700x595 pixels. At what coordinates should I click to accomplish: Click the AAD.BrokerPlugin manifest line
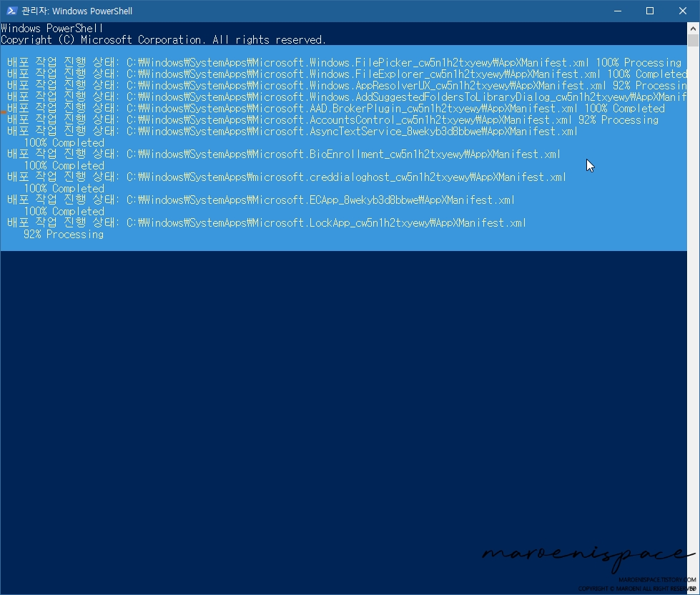click(x=336, y=109)
